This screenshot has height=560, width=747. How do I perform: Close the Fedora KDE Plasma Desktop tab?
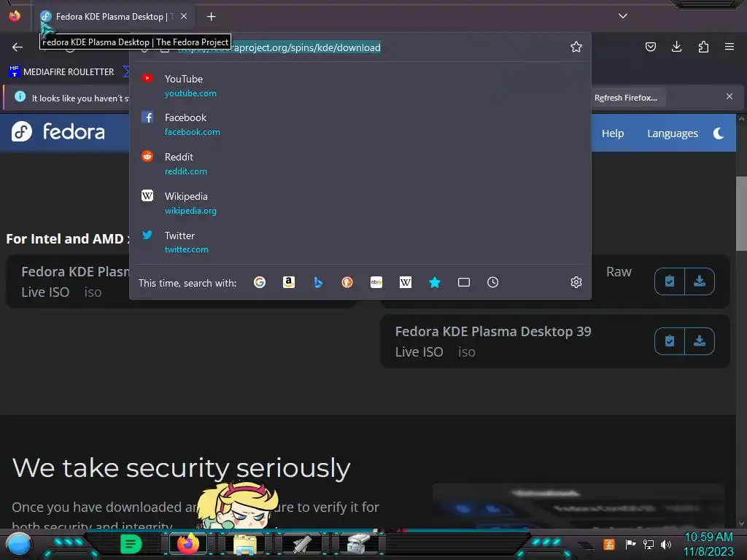(184, 16)
